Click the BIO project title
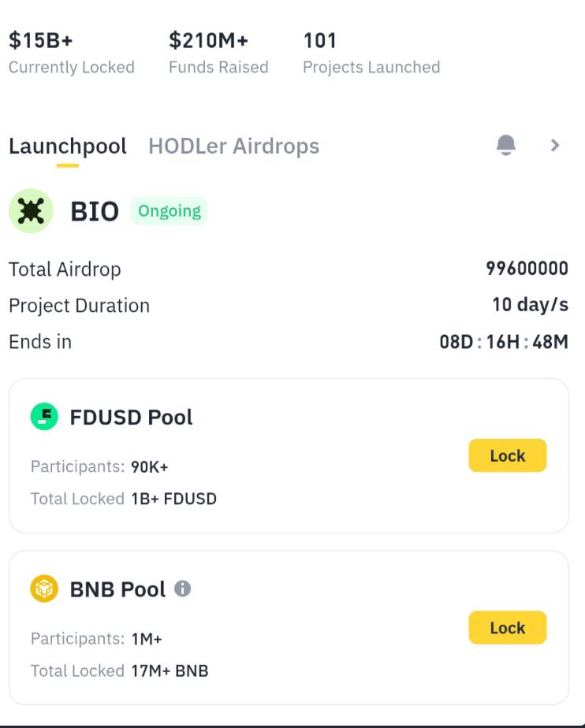The height and width of the screenshot is (728, 585). click(95, 211)
